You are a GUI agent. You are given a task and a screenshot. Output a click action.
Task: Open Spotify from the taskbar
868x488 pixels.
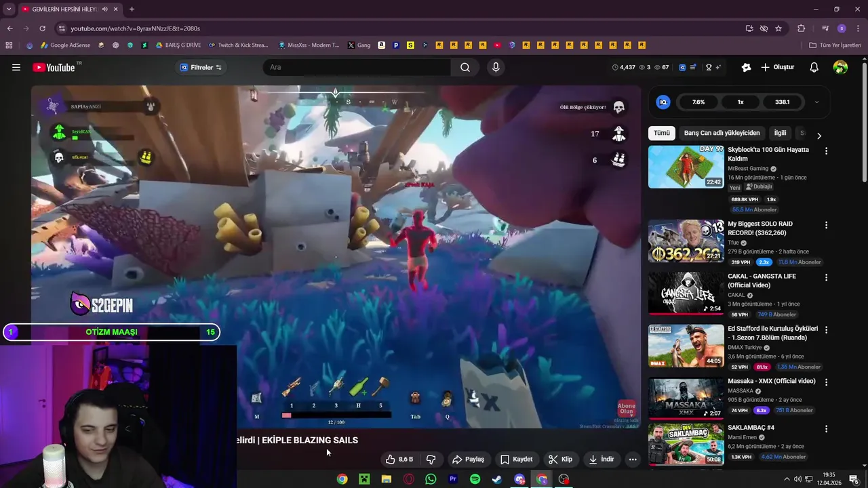click(x=475, y=479)
